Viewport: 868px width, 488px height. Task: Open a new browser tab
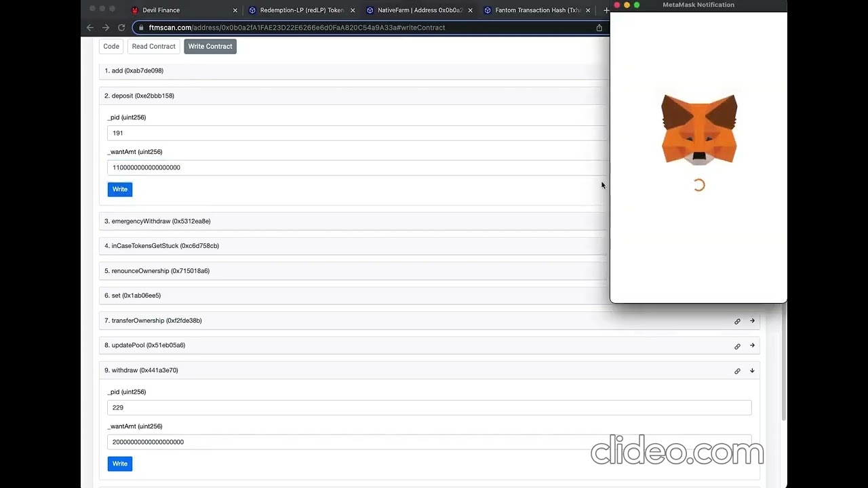(x=606, y=10)
